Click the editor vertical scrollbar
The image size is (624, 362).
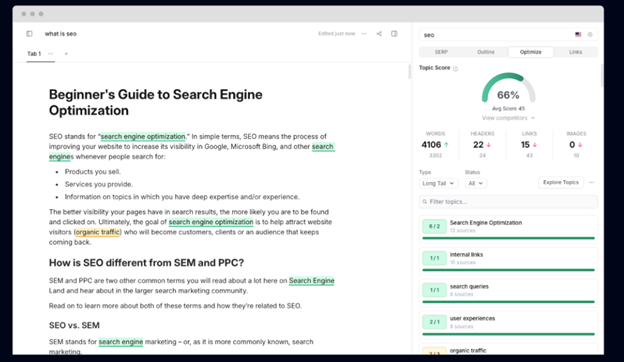tap(409, 72)
